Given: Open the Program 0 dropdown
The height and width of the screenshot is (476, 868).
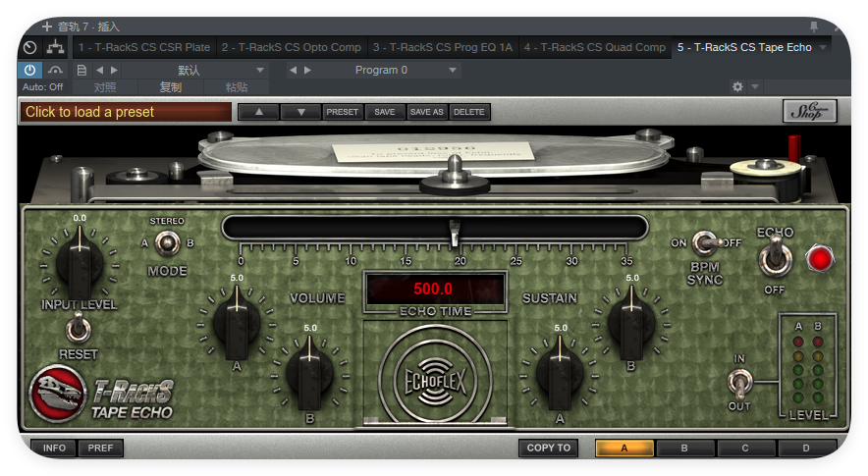Looking at the screenshot, I should click(389, 71).
